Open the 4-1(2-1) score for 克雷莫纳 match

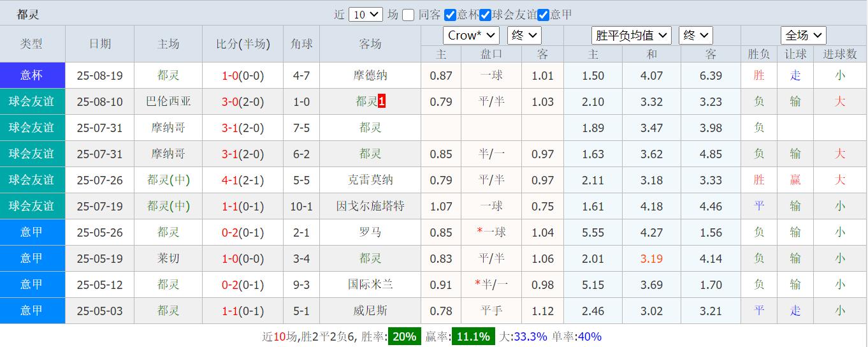(x=243, y=180)
